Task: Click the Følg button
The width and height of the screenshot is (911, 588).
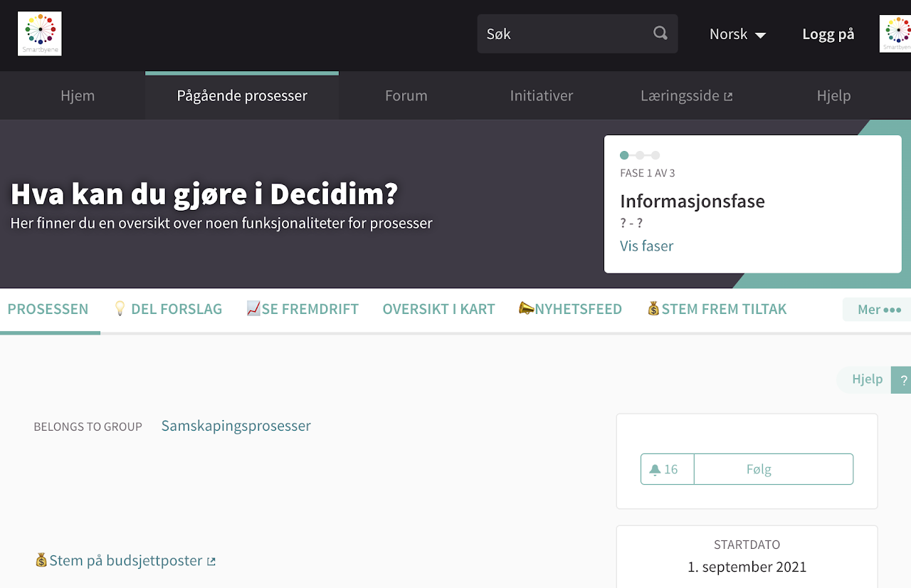Action: click(774, 469)
